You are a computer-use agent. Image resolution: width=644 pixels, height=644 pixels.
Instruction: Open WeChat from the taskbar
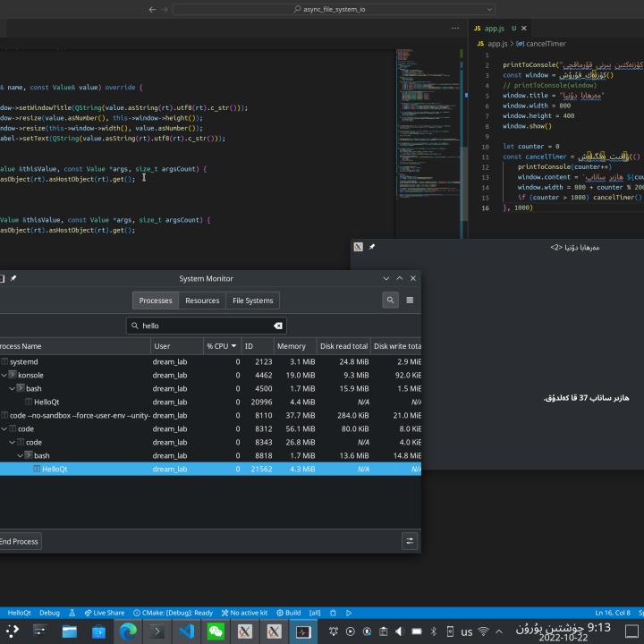coord(216,631)
